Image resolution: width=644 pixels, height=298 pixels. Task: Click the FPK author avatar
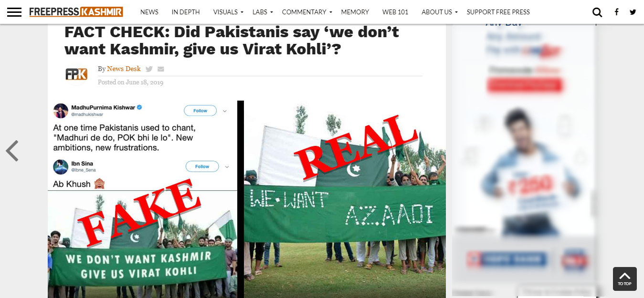[x=76, y=74]
